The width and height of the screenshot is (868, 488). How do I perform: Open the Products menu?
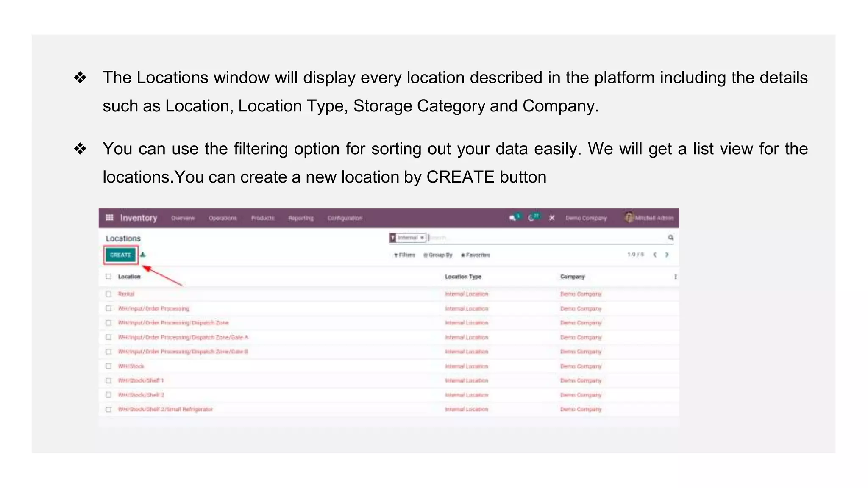pyautogui.click(x=263, y=218)
